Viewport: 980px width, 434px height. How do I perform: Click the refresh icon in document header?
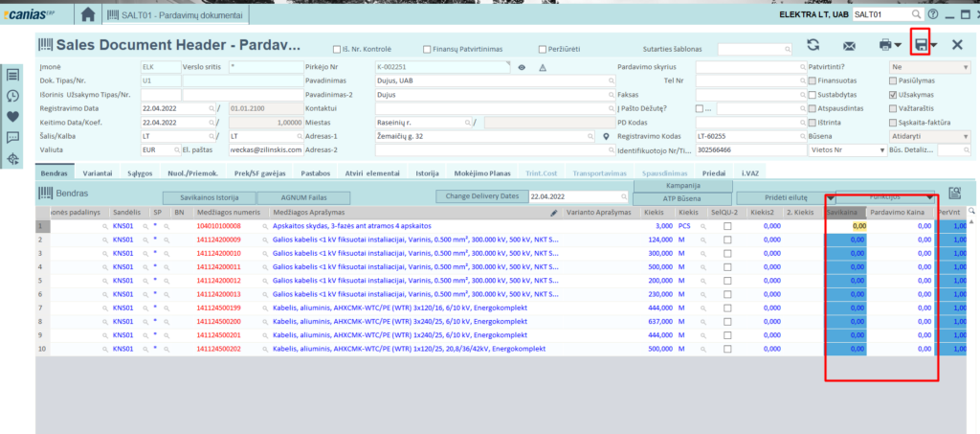coord(813,45)
